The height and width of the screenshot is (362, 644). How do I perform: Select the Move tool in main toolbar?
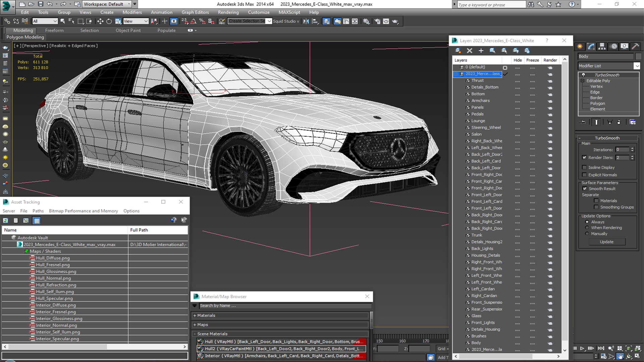(x=100, y=21)
